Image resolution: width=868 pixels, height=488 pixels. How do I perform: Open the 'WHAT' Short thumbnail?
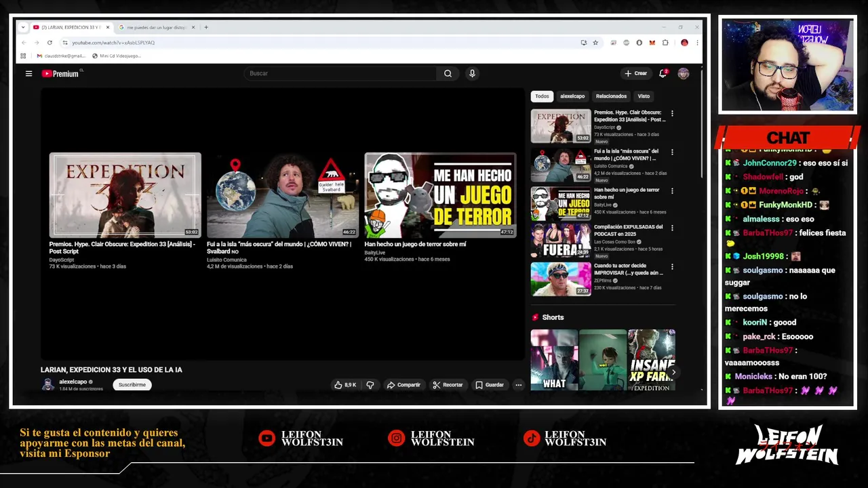554,360
